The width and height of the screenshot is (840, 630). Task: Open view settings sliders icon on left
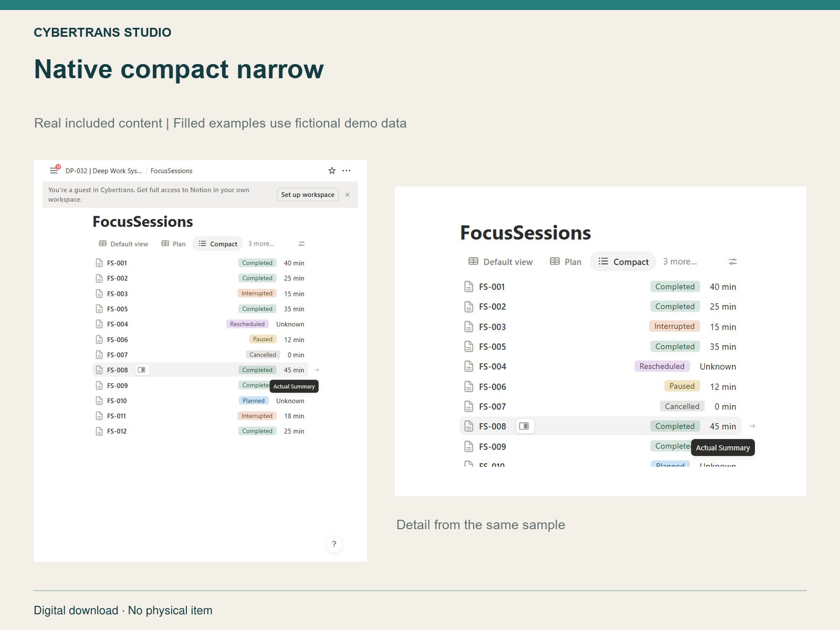tap(301, 244)
